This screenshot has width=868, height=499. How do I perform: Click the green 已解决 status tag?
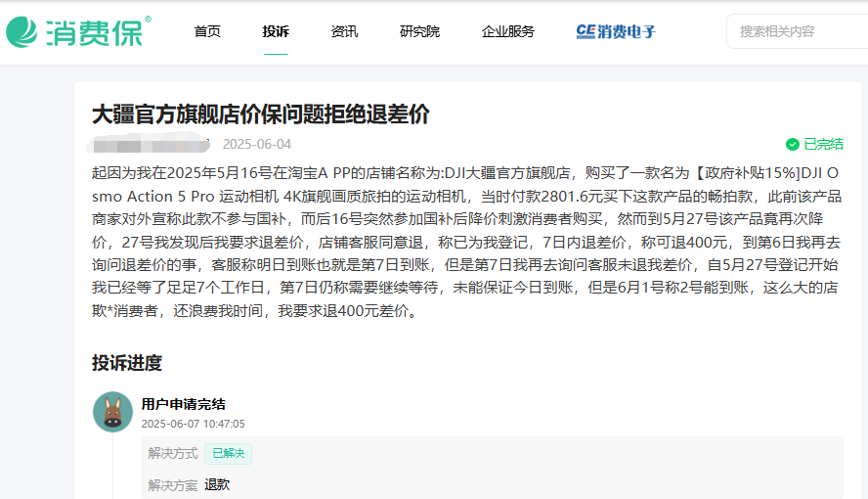pyautogui.click(x=228, y=454)
